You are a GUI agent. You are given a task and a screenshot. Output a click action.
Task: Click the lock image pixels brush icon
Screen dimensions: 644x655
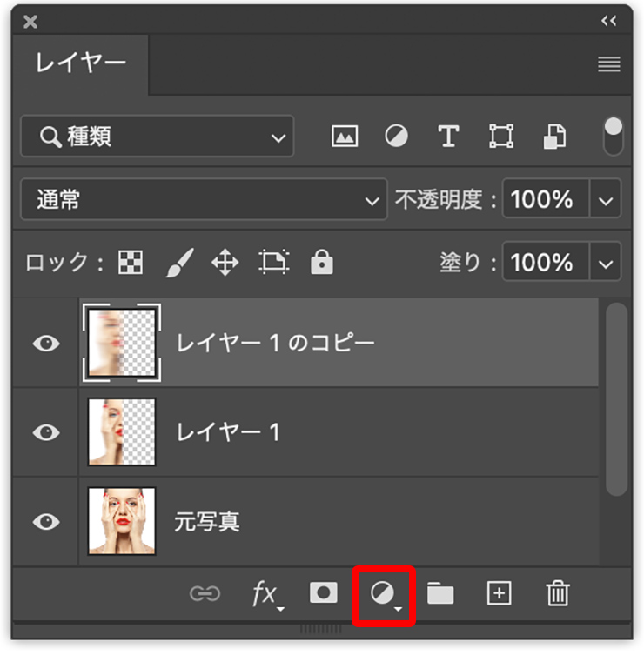[179, 262]
